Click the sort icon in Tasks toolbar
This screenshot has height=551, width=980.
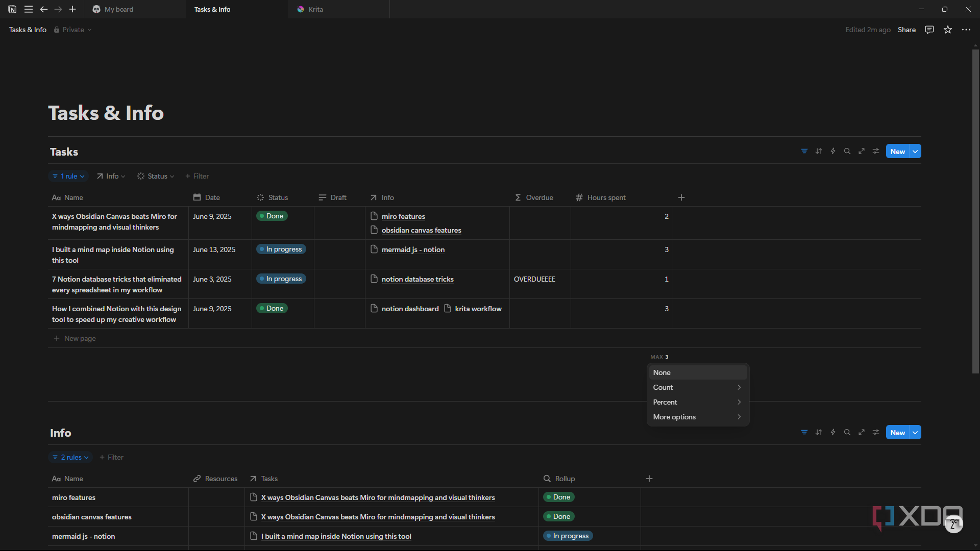(819, 151)
